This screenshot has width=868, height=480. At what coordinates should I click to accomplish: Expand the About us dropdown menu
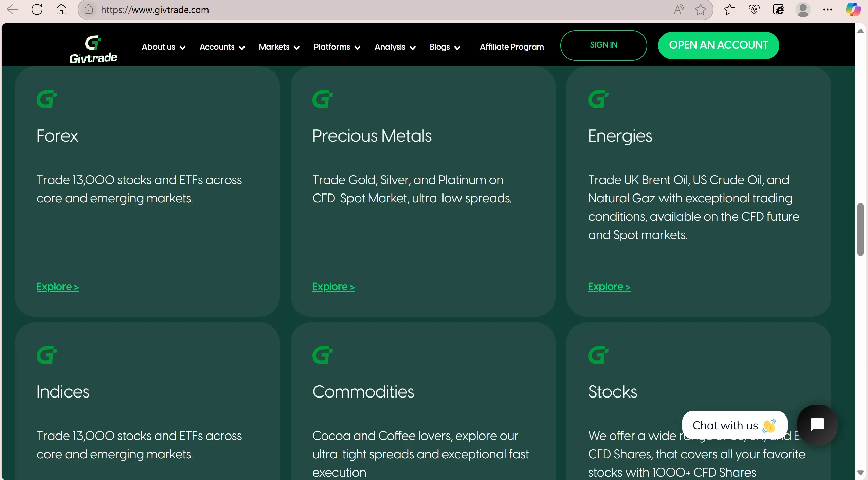[163, 47]
